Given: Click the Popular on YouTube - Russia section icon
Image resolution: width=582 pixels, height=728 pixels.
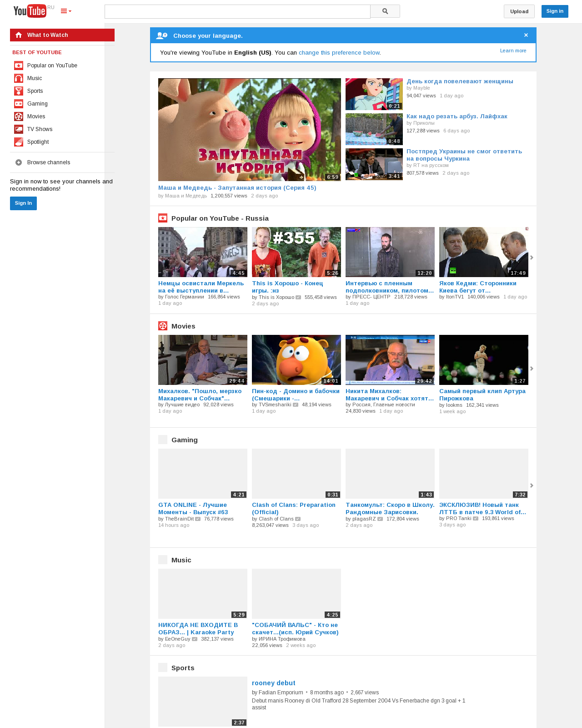Looking at the screenshot, I should [163, 218].
